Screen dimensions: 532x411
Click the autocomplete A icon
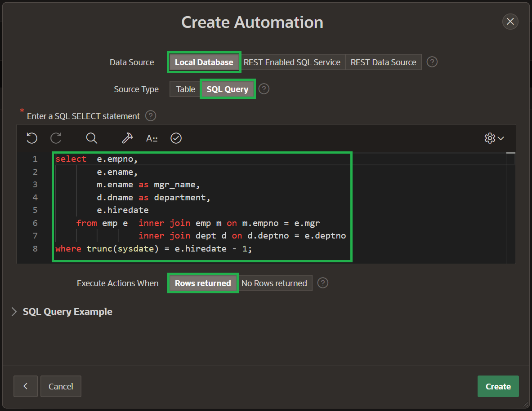(152, 138)
